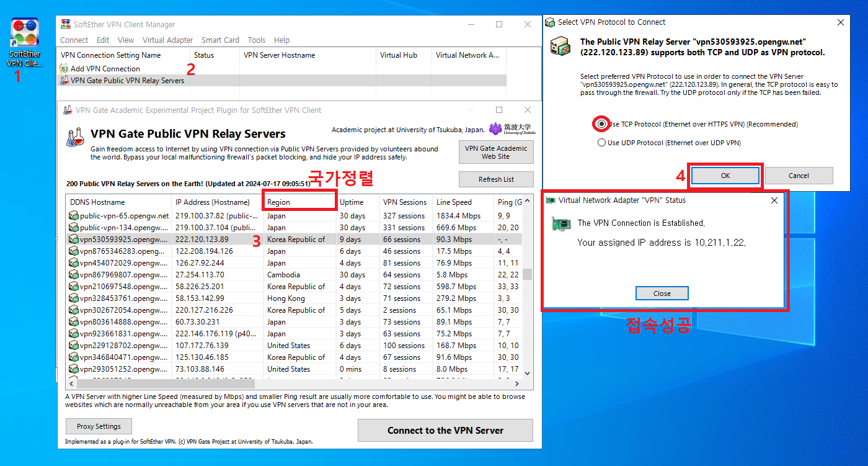
Task: Click server icon for public-vpn-65.opengw.net
Action: tap(74, 216)
